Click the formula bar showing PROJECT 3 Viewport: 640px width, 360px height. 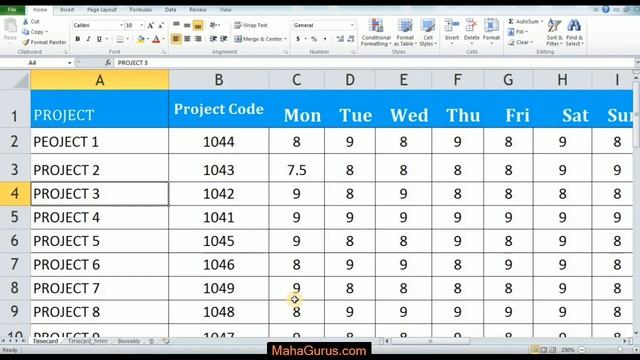(x=374, y=62)
